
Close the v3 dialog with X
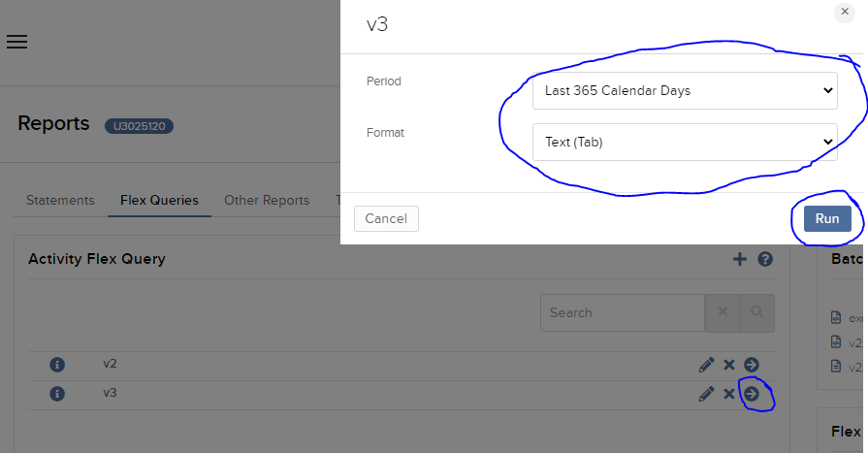845,12
